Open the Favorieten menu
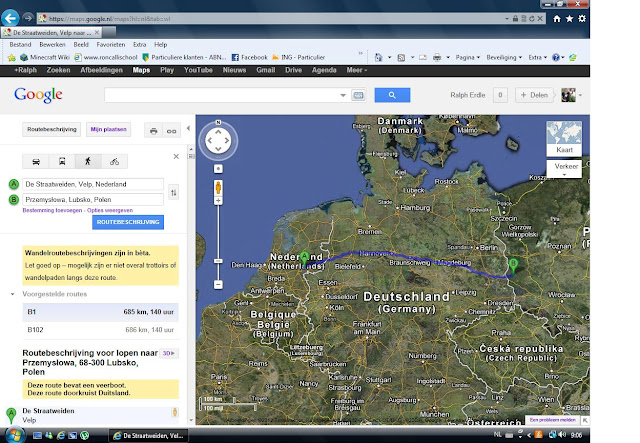 tap(111, 45)
